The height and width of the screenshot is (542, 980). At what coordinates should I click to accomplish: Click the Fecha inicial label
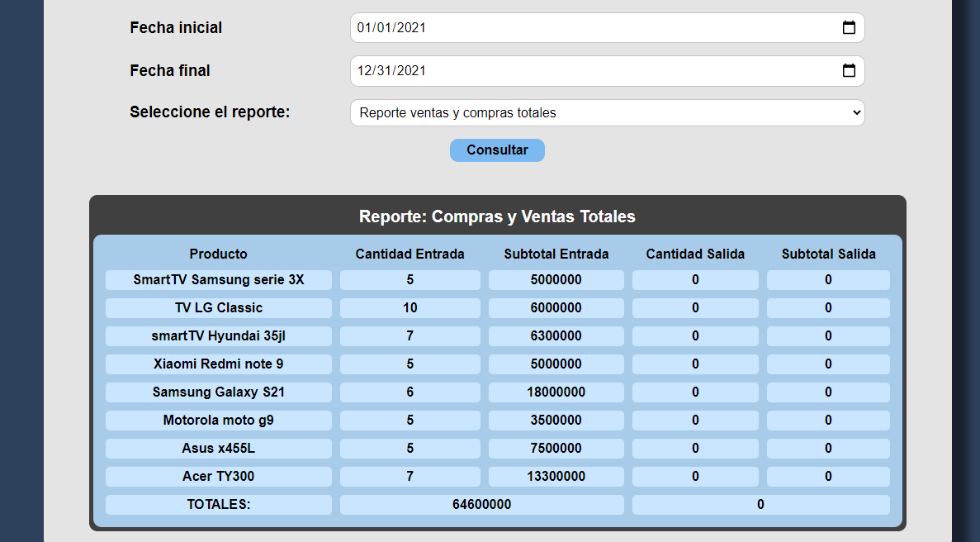(x=176, y=27)
